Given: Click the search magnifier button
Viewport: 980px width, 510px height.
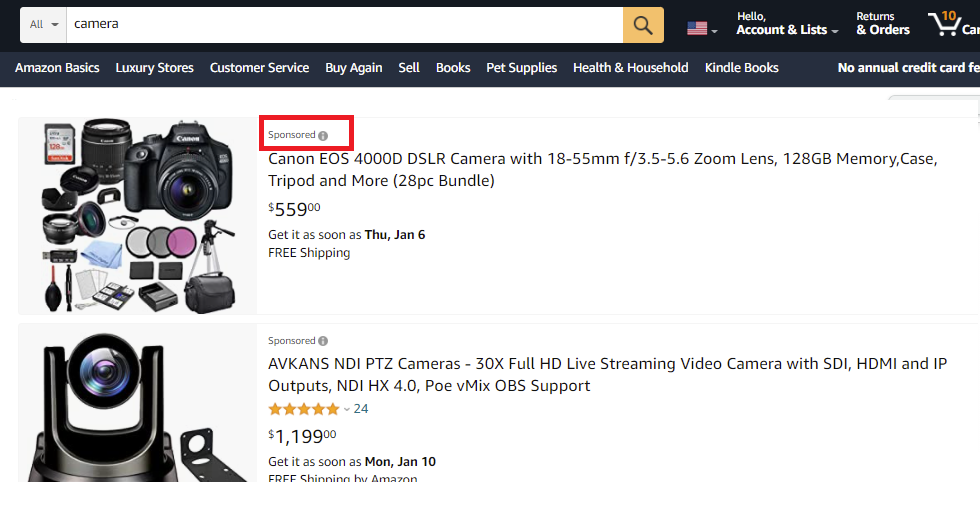Looking at the screenshot, I should (x=643, y=25).
